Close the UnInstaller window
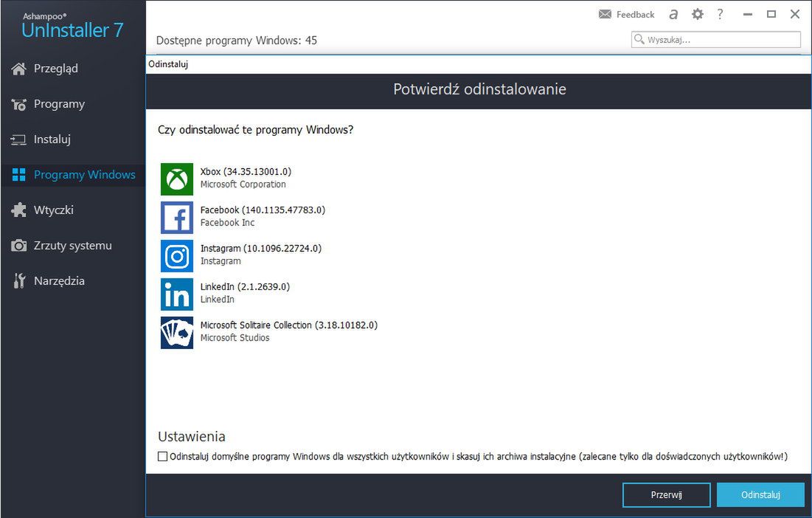 click(795, 15)
